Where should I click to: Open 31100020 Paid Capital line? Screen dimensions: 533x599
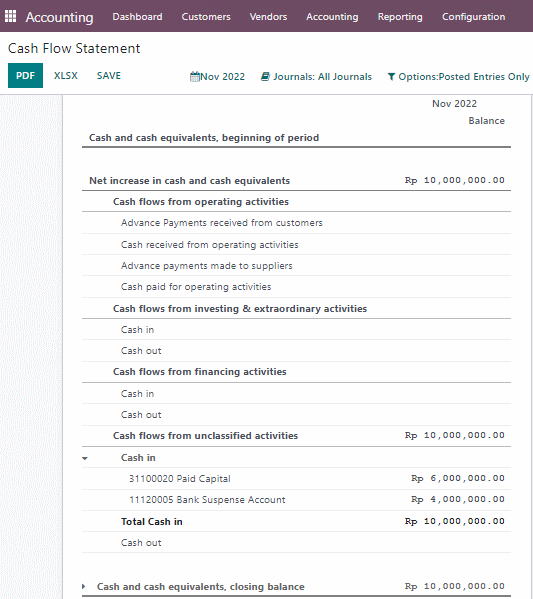point(296,479)
